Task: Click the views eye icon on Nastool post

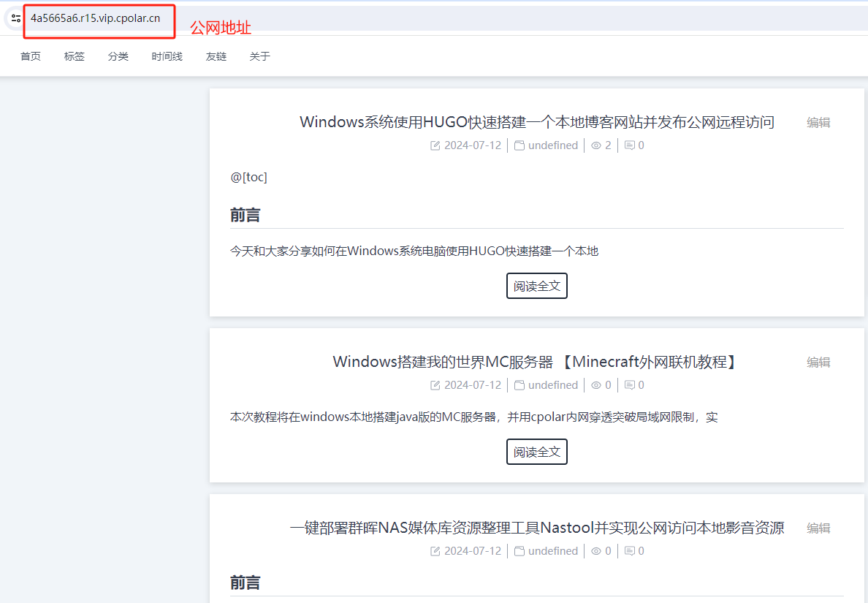Action: (x=596, y=551)
